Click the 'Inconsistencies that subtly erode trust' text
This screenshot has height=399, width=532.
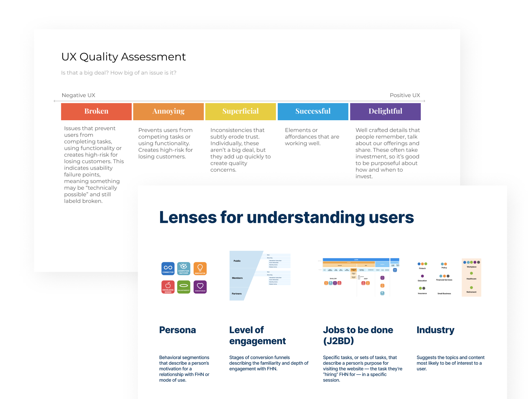click(x=240, y=150)
